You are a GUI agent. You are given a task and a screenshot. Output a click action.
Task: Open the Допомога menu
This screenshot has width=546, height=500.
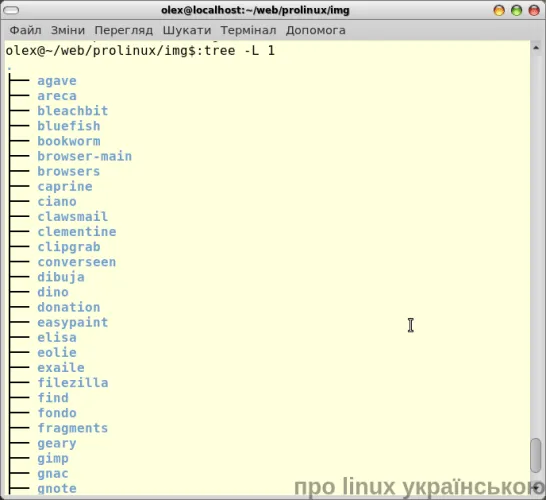tap(315, 30)
